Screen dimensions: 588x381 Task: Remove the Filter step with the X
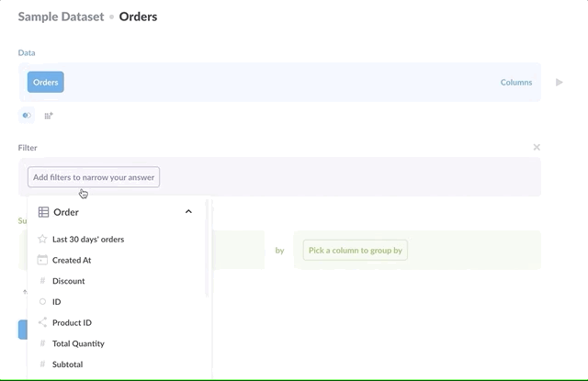(537, 147)
